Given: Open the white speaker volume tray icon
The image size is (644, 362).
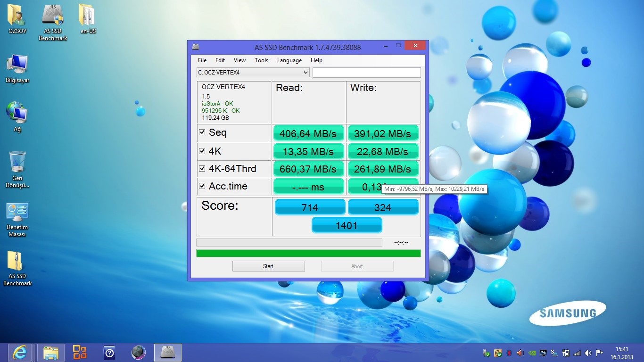Looking at the screenshot, I should coord(588,353).
